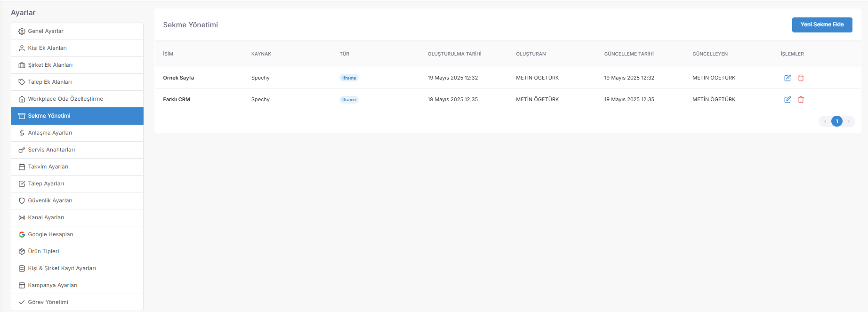868x312 pixels.
Task: Click the OLUŞTURAN column header
Action: pyautogui.click(x=531, y=54)
